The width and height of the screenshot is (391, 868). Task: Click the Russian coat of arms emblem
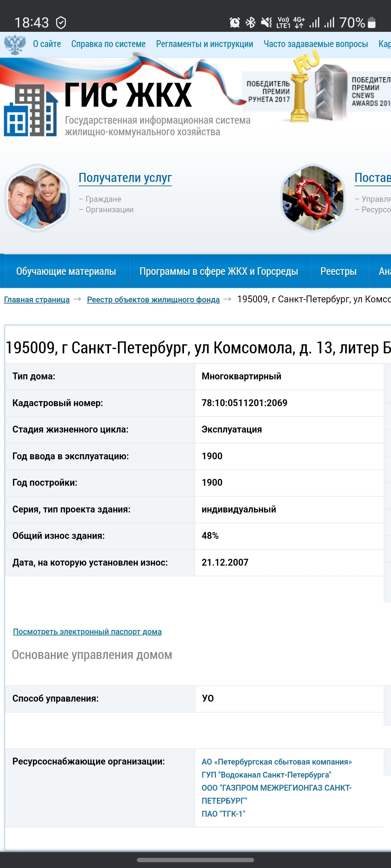(15, 44)
